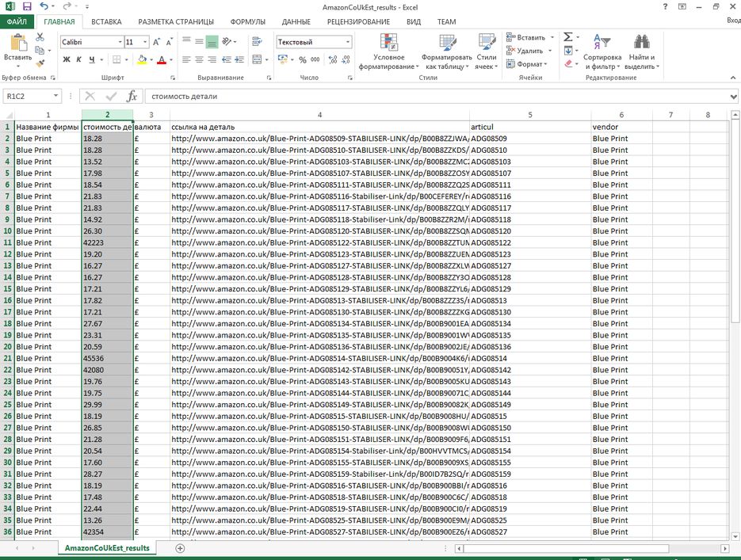Open the font size 11 dropdown
The height and width of the screenshot is (560, 741).
point(145,42)
